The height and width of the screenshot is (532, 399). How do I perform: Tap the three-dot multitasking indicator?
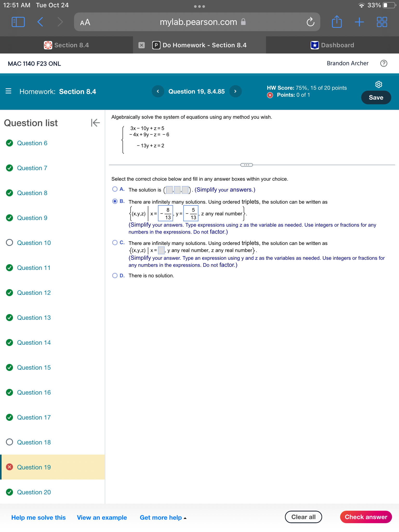[199, 6]
